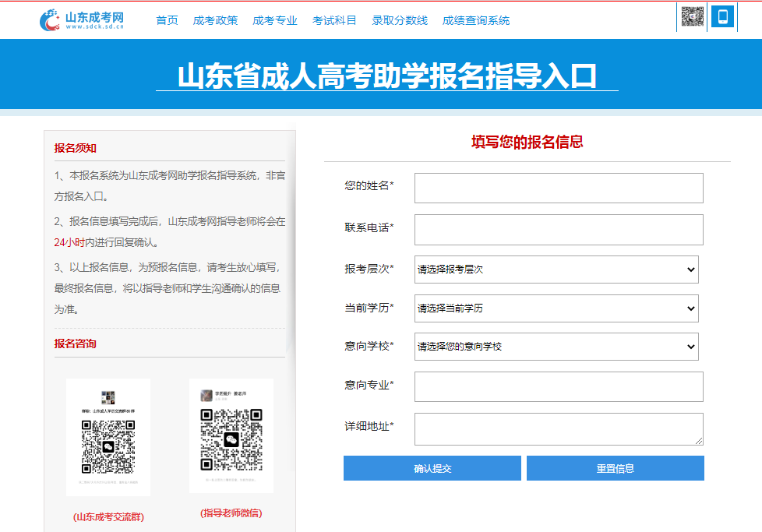Click the 重置信息 button
The width and height of the screenshot is (762, 532).
coord(615,468)
